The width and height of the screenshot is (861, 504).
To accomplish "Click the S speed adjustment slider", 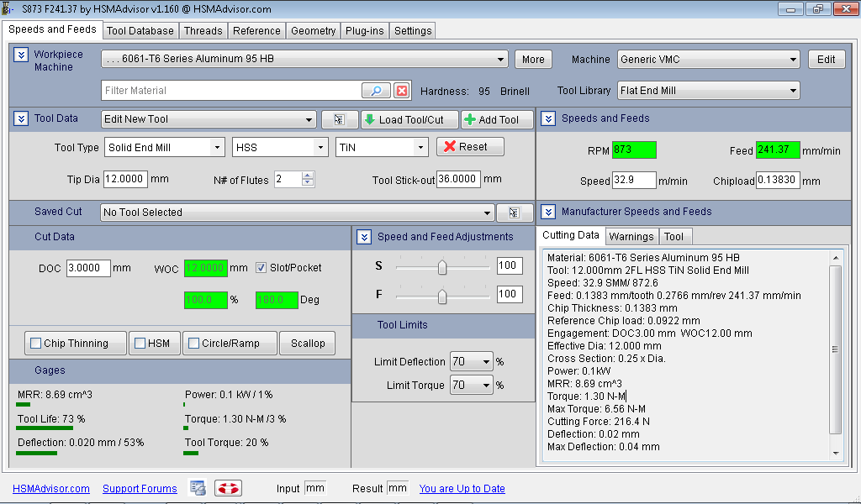I will coord(442,267).
